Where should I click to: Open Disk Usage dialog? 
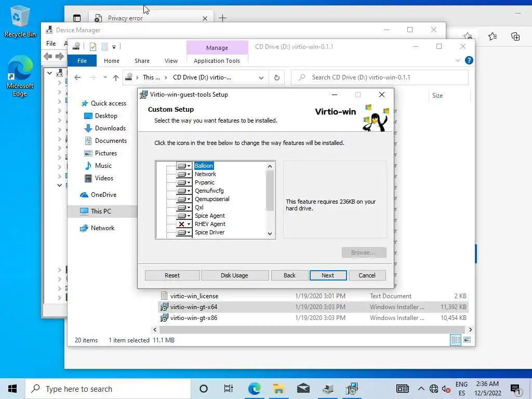(x=234, y=275)
